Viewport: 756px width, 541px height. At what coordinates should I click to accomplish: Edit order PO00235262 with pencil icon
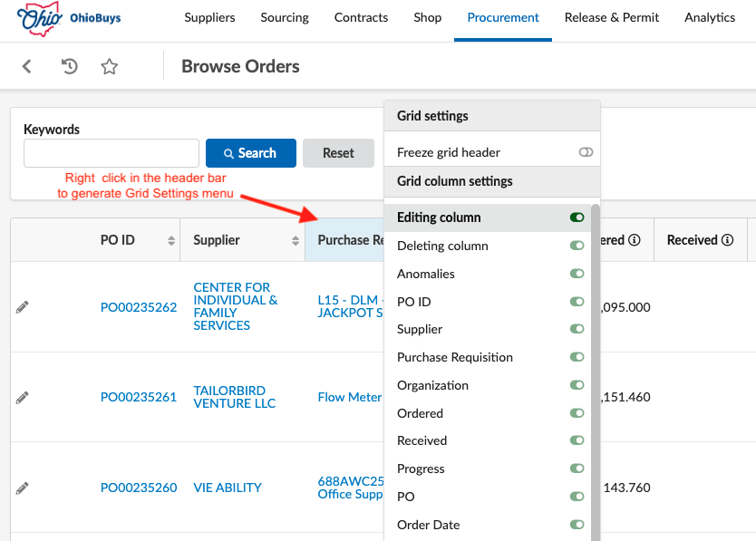point(22,306)
